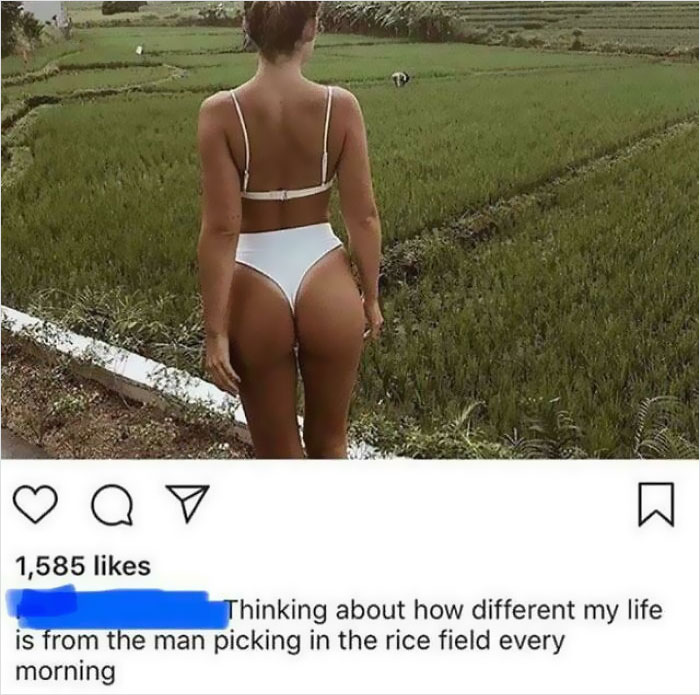Click the distant farmer in the rice field
The height and width of the screenshot is (695, 700).
pyautogui.click(x=400, y=79)
